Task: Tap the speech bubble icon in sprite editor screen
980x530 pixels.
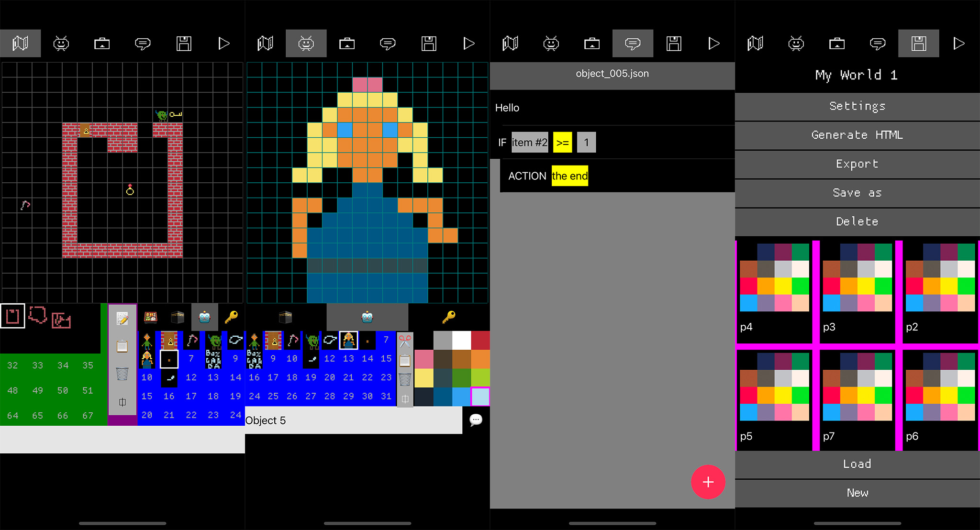Action: 388,44
